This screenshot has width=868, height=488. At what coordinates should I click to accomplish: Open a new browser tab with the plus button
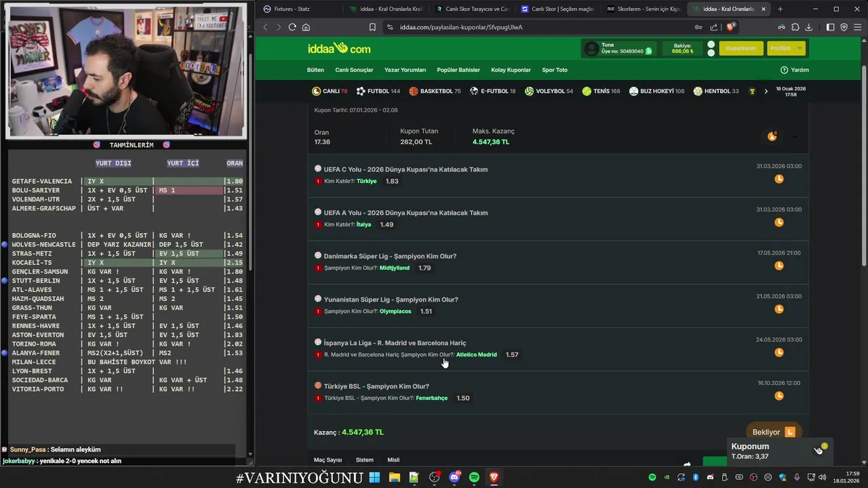coord(780,9)
